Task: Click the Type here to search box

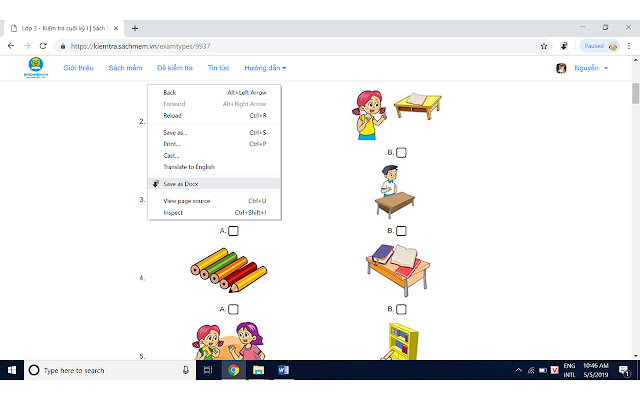Action: (x=110, y=370)
